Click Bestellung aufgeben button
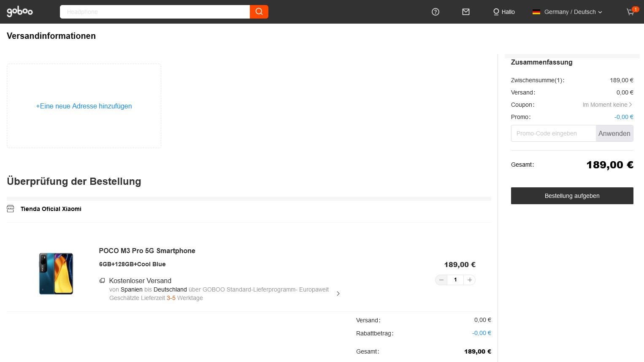Viewport: 644px width, 362px height. (572, 196)
